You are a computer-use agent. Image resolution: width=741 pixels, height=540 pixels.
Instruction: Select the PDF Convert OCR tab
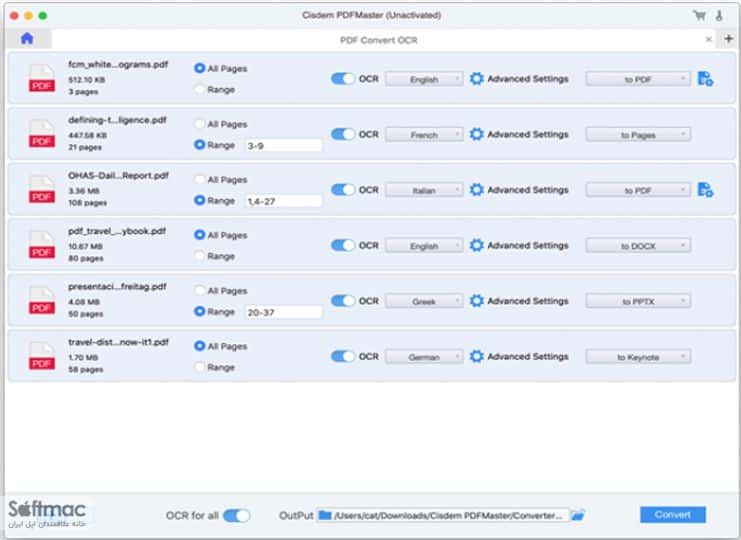tap(379, 40)
